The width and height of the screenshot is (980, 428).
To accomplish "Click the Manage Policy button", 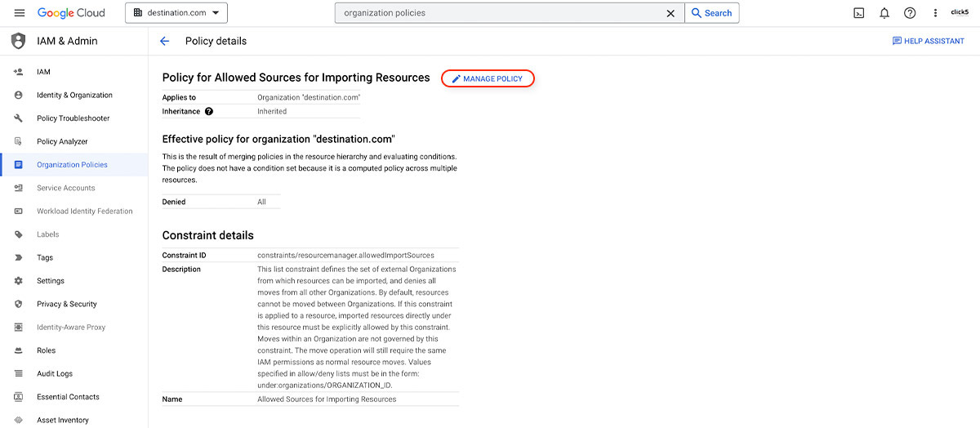I will [x=488, y=78].
